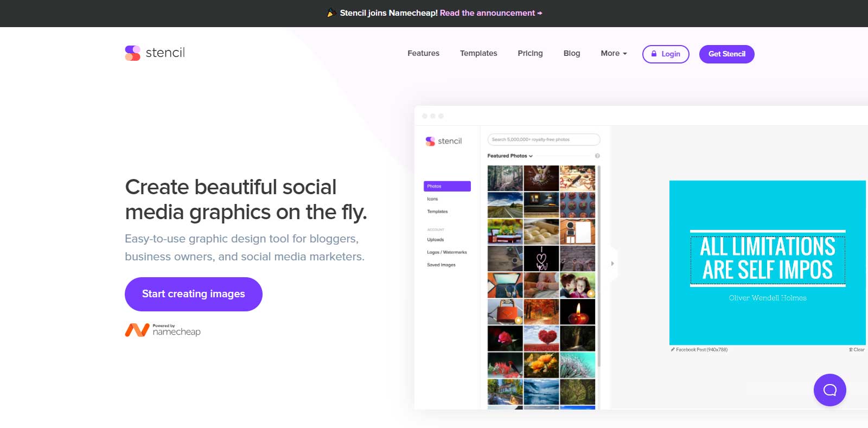
Task: Click the Clear canvas link
Action: 857,350
